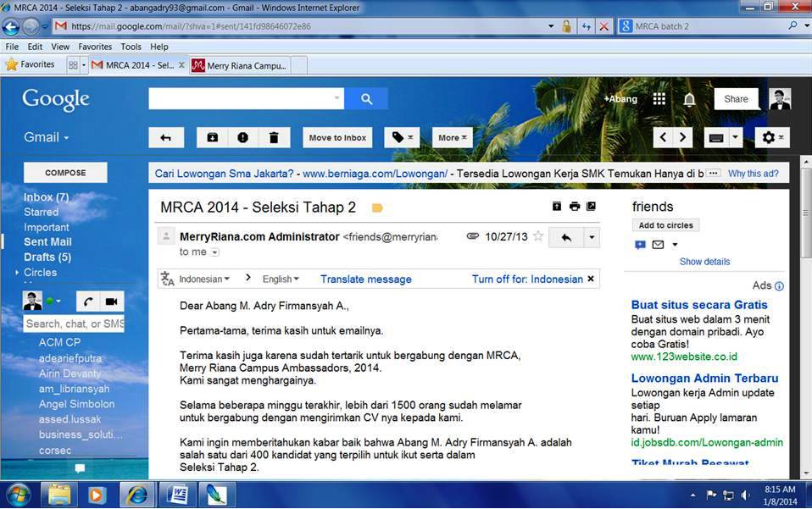Go to the older conversation arrow
812x509 pixels.
(683, 137)
